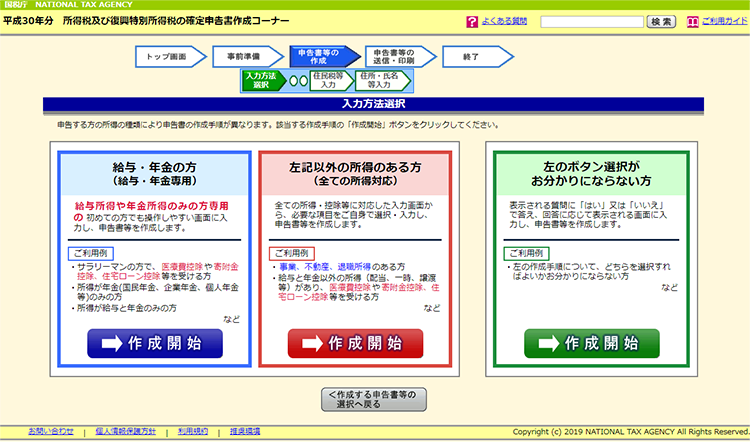Click the 左のボタン選択がお分かりにならない方 heading
Image resolution: width=750 pixels, height=442 pixels.
591,174
